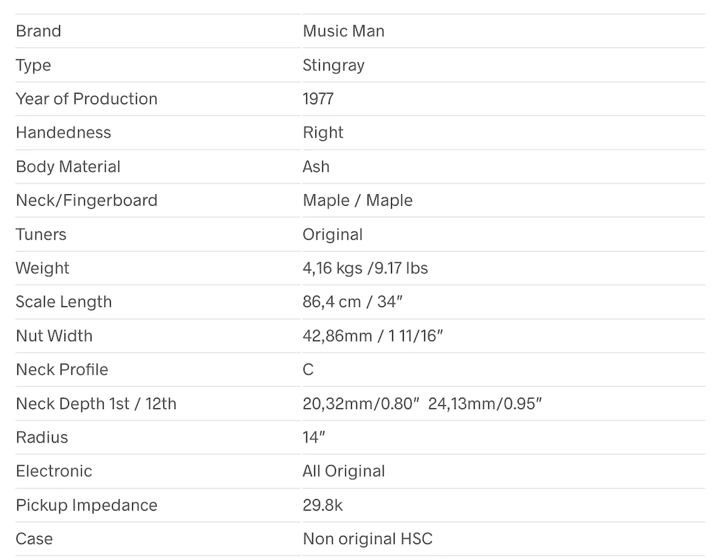Screen dimensions: 728x560
Task: Select the Handedness row label
Action: [63, 133]
